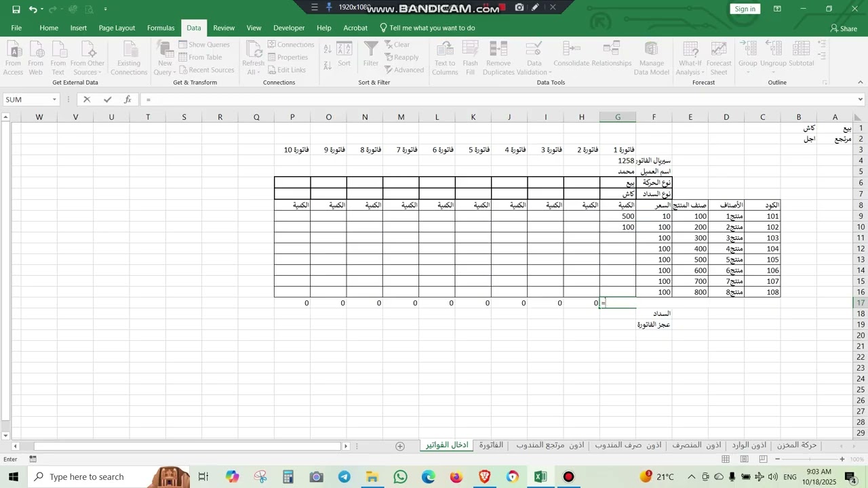This screenshot has height=488, width=868.
Task: Select cell containing 500 in column G
Action: 618,216
